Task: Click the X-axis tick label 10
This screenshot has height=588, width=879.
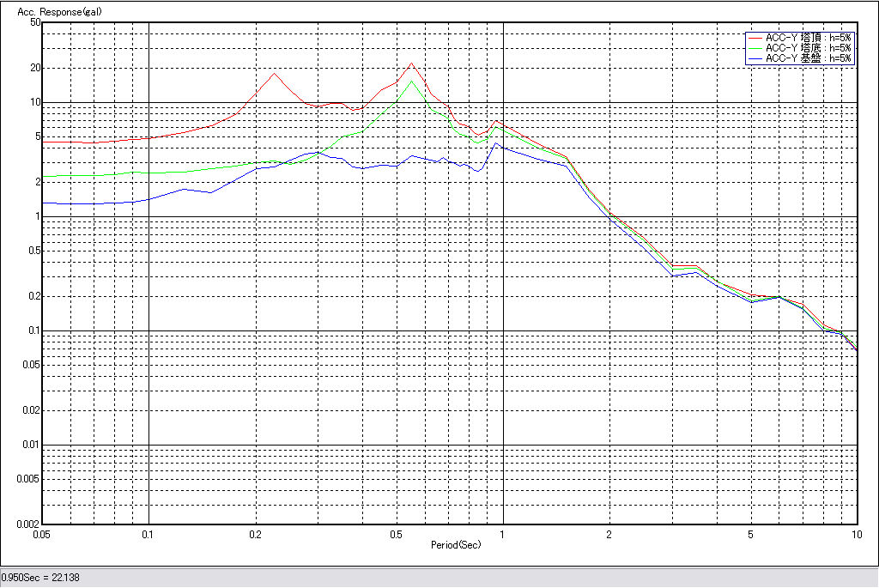Action: click(855, 535)
